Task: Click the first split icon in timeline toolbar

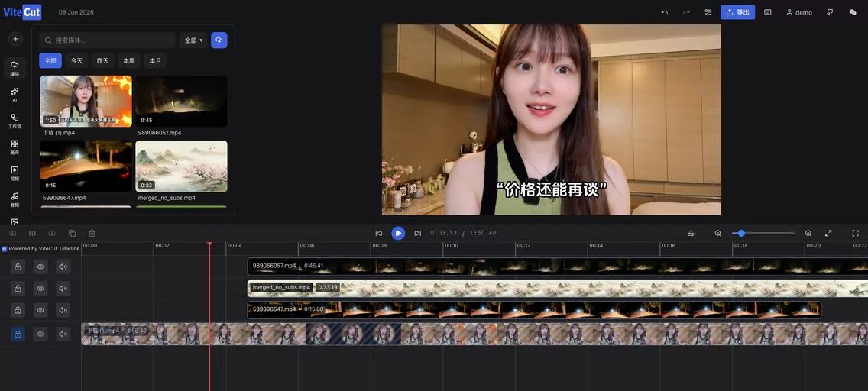Action: tap(13, 234)
